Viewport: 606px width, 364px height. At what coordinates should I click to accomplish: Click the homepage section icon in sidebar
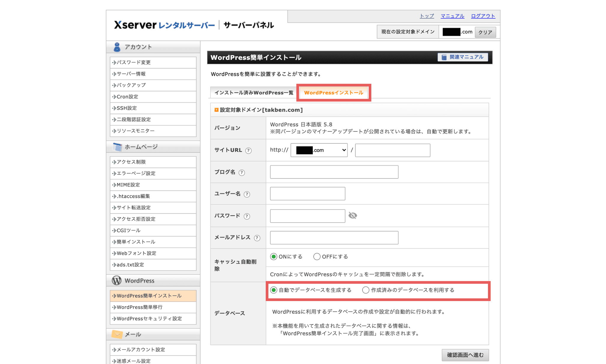tap(117, 147)
